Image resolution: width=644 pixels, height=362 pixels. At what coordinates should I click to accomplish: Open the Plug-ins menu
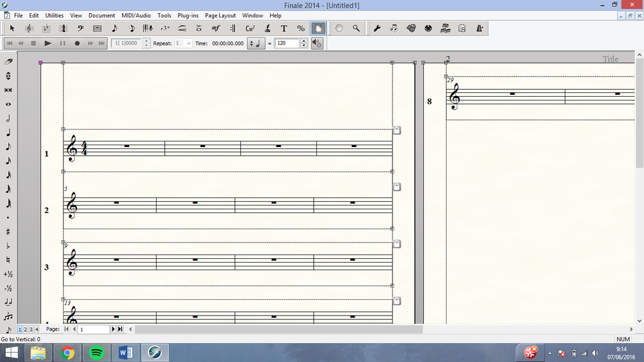click(188, 15)
